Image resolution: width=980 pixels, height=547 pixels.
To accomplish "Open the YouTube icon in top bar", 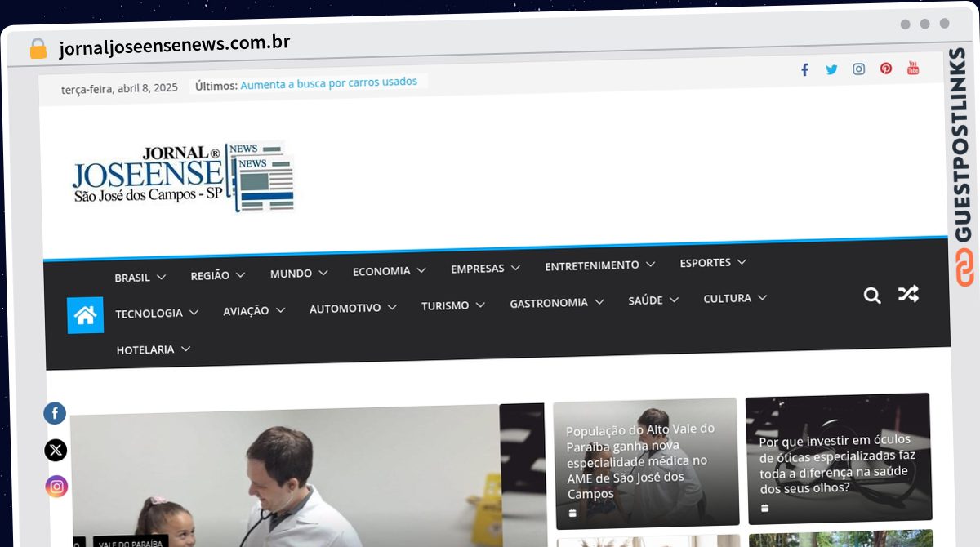I will click(x=913, y=68).
